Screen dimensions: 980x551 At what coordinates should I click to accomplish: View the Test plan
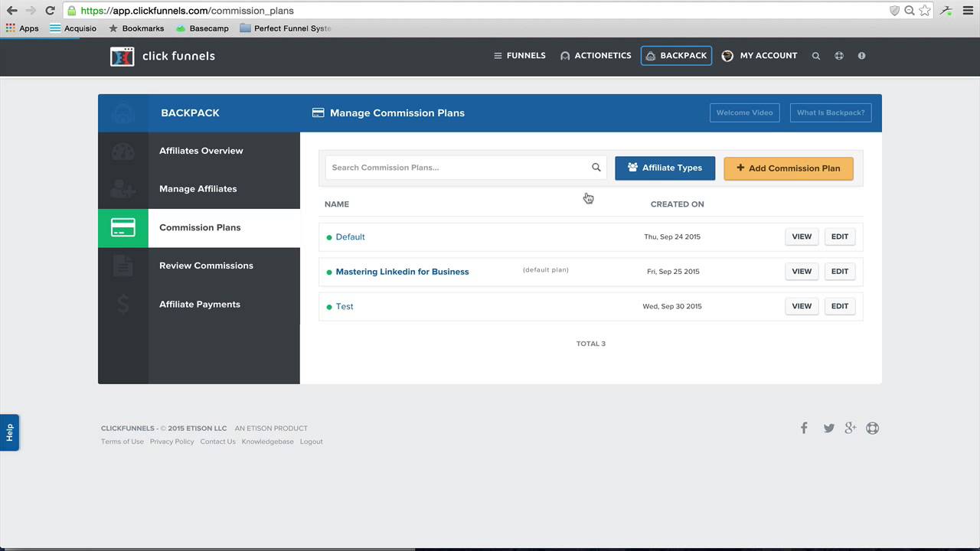click(802, 306)
